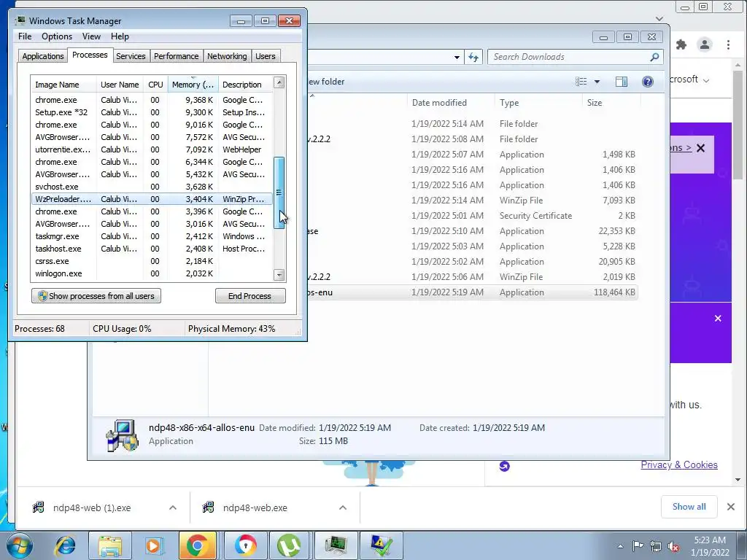Open the Explorer help question-mark icon
Screen dimensions: 747x560
point(648,82)
